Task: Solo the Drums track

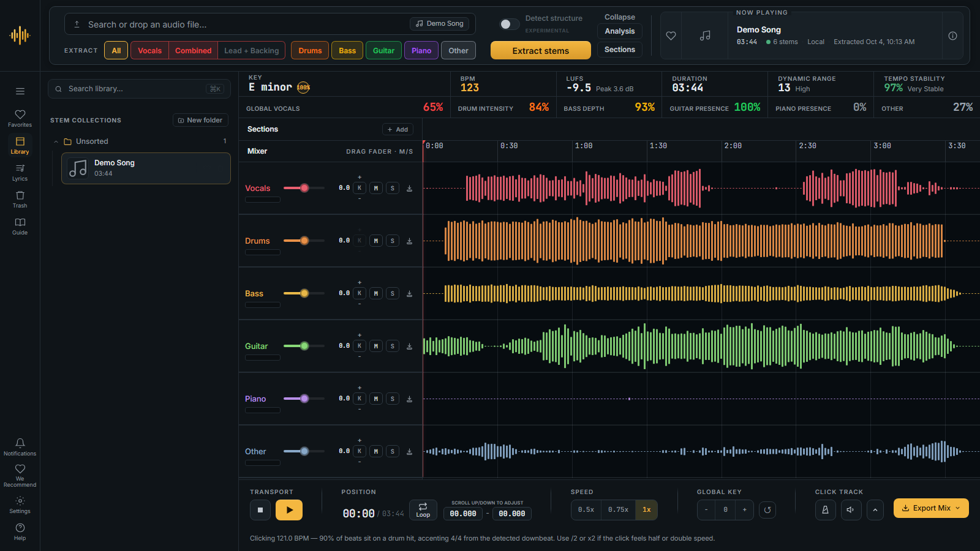Action: pos(393,241)
